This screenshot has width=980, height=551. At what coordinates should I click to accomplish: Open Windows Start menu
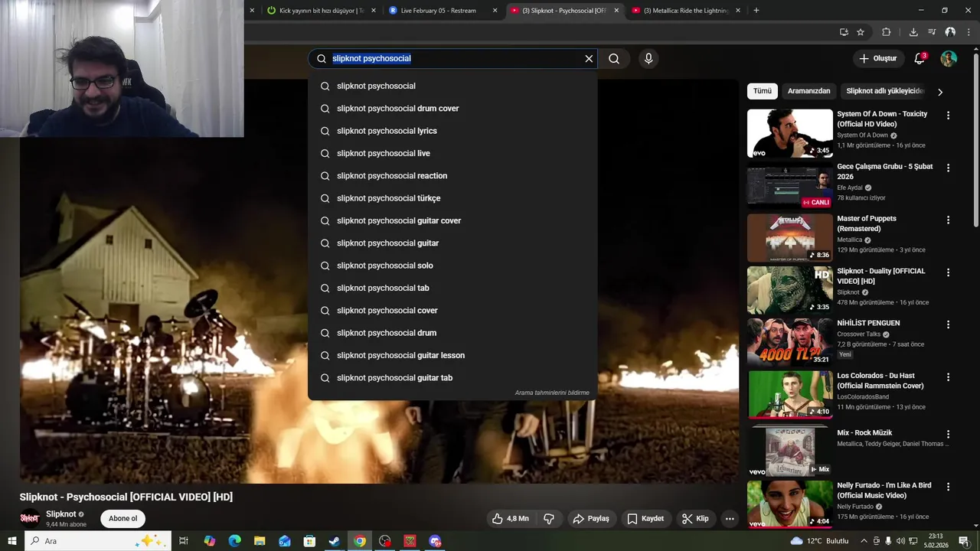coord(12,541)
